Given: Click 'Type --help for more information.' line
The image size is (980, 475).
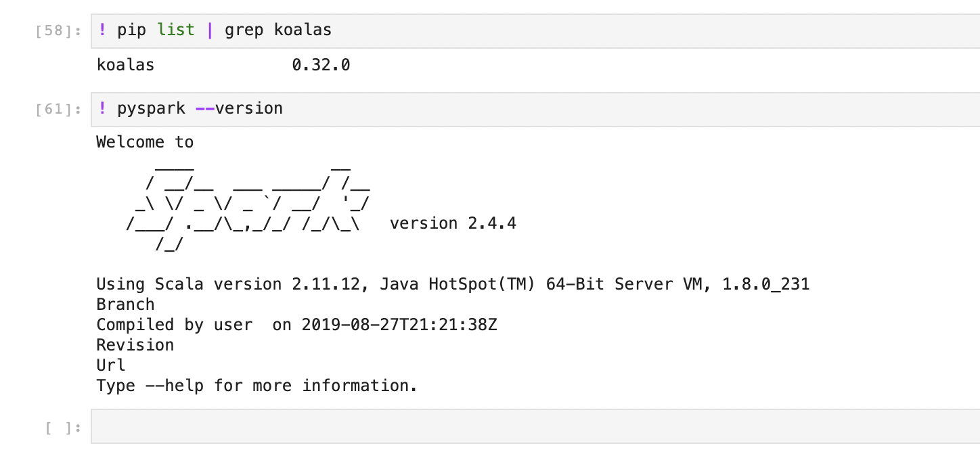Looking at the screenshot, I should point(257,386).
